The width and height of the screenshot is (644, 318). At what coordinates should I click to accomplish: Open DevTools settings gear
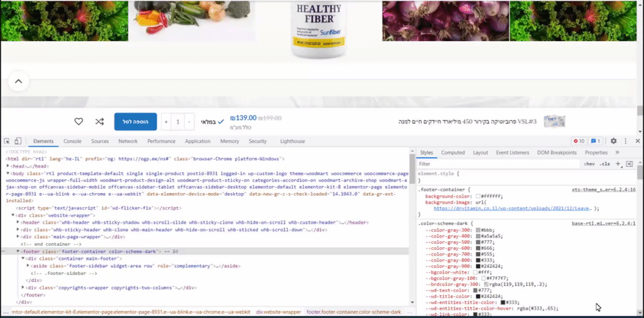613,141
